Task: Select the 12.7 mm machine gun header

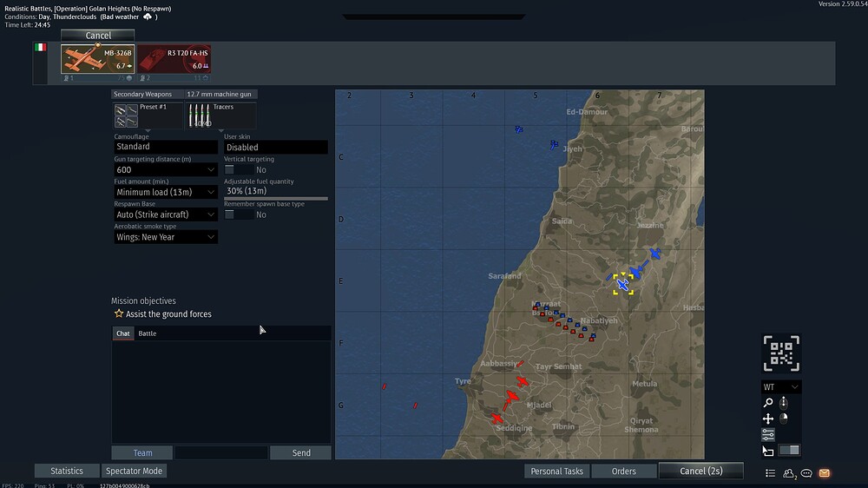Action: (220, 94)
